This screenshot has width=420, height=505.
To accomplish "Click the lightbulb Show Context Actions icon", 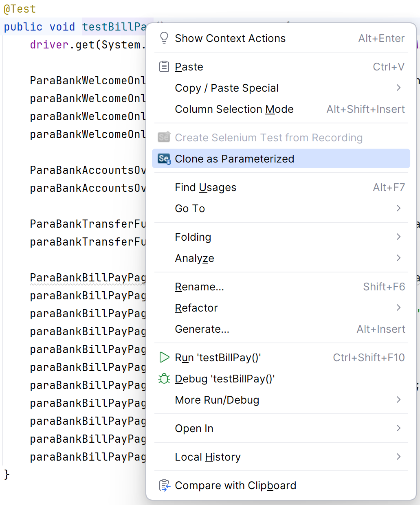I will click(164, 38).
